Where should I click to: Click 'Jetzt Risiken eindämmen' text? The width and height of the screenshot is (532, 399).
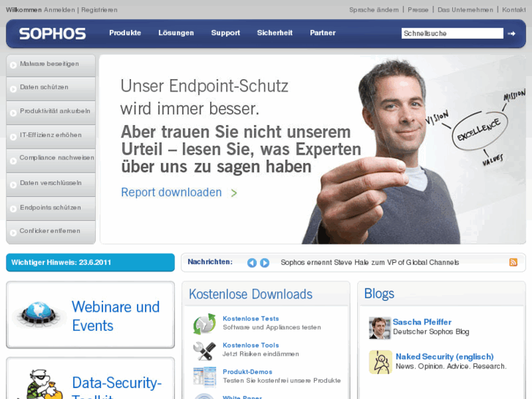pyautogui.click(x=261, y=354)
